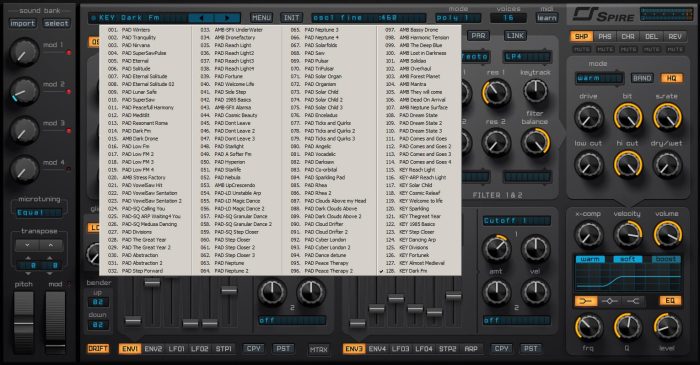The height and width of the screenshot is (365, 700).
Task: Switch to the SHP effects tab
Action: tap(581, 37)
